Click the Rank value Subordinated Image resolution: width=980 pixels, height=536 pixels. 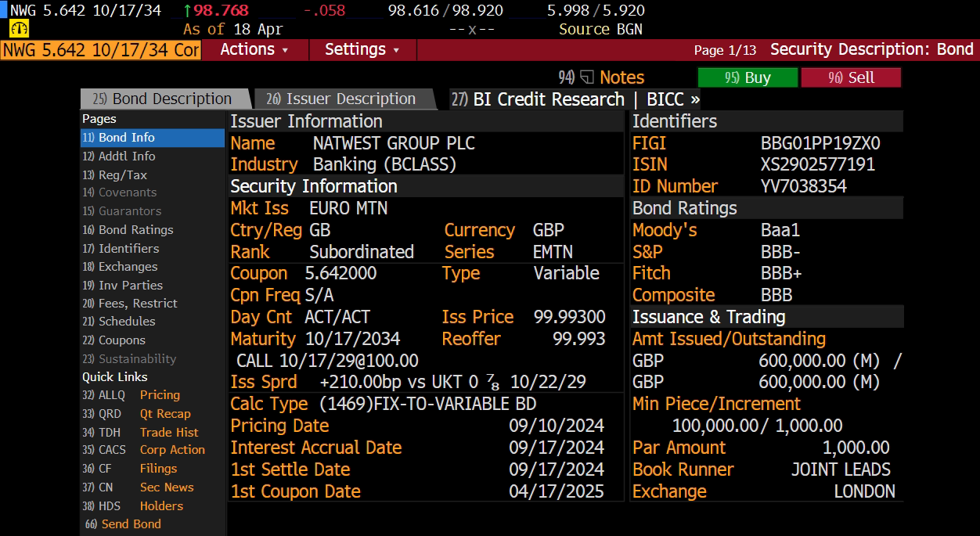362,252
